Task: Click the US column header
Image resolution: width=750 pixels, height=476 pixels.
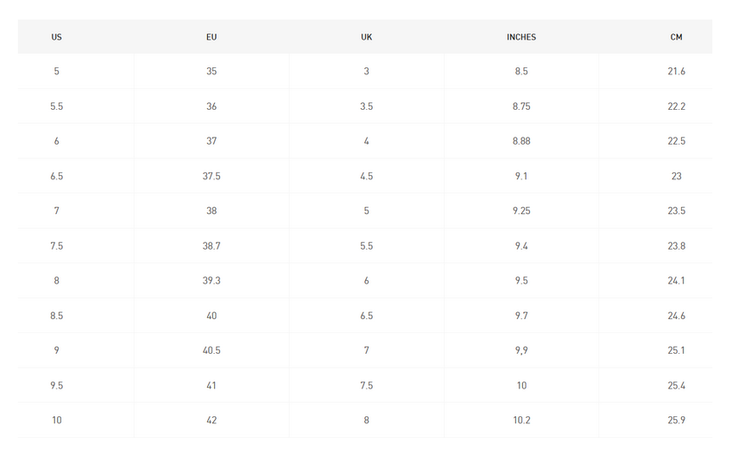Action: pos(56,37)
